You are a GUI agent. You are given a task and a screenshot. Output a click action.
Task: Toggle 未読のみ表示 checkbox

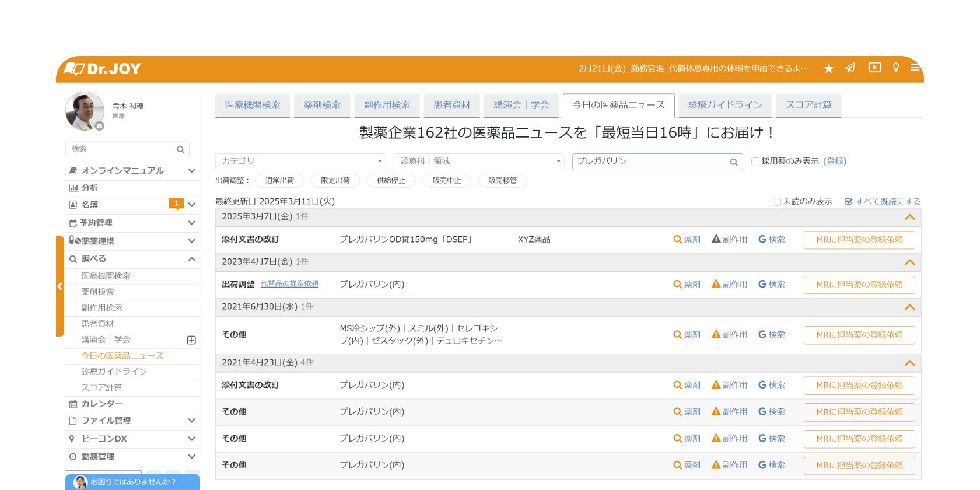777,202
